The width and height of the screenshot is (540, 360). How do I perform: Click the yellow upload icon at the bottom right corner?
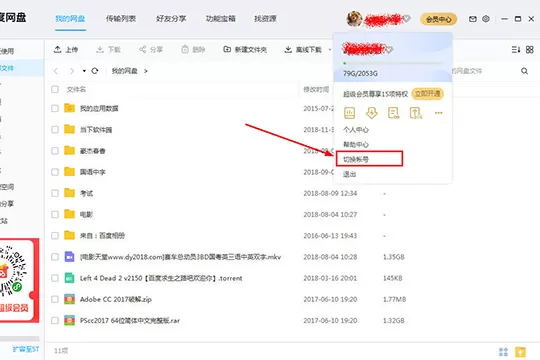(520, 352)
